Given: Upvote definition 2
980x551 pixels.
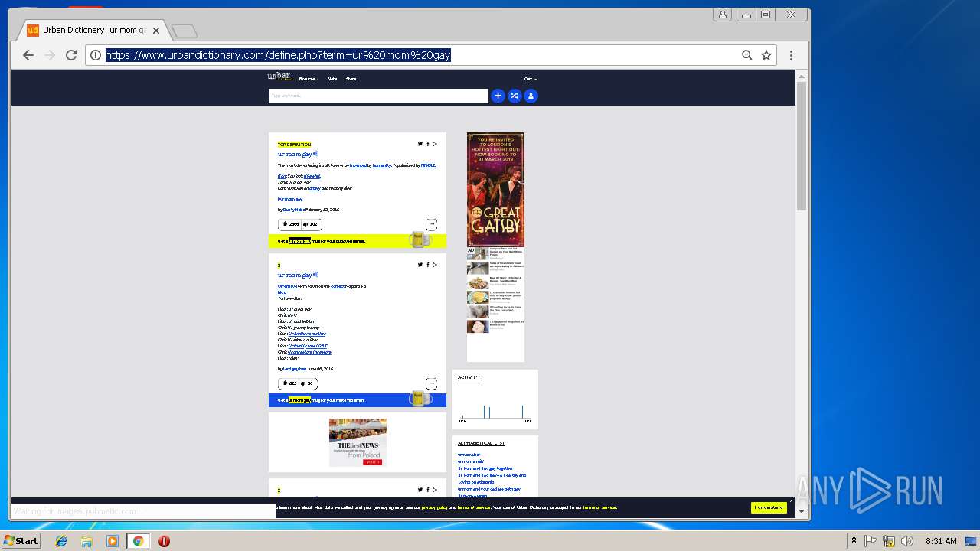Looking at the screenshot, I should click(289, 383).
